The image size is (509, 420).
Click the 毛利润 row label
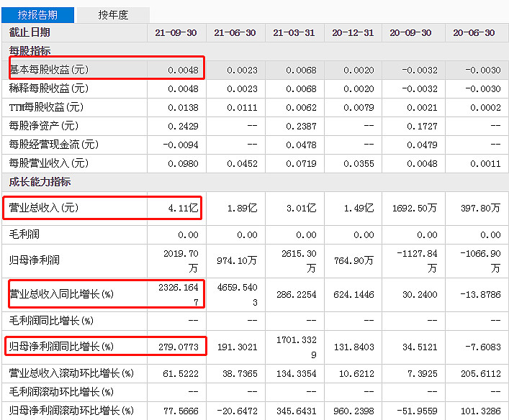coord(24,234)
